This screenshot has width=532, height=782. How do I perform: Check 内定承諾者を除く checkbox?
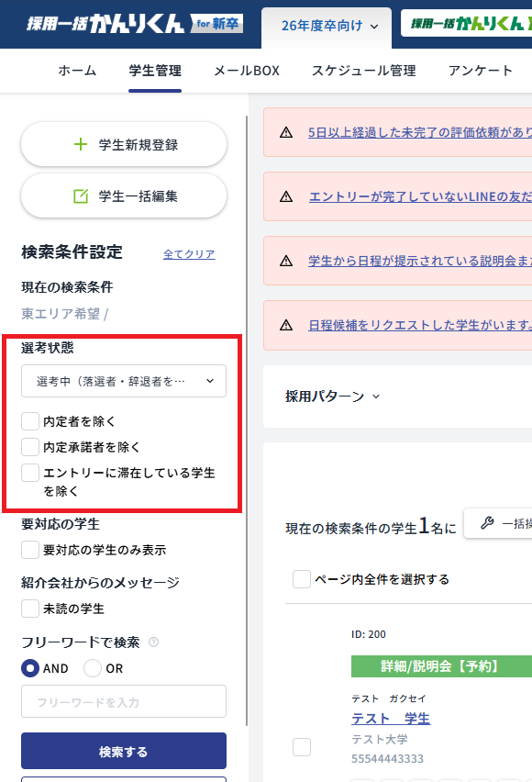[30, 447]
